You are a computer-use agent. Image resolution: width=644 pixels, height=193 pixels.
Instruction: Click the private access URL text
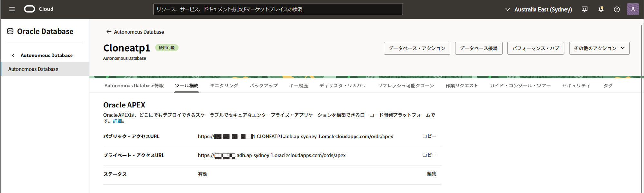click(x=271, y=155)
